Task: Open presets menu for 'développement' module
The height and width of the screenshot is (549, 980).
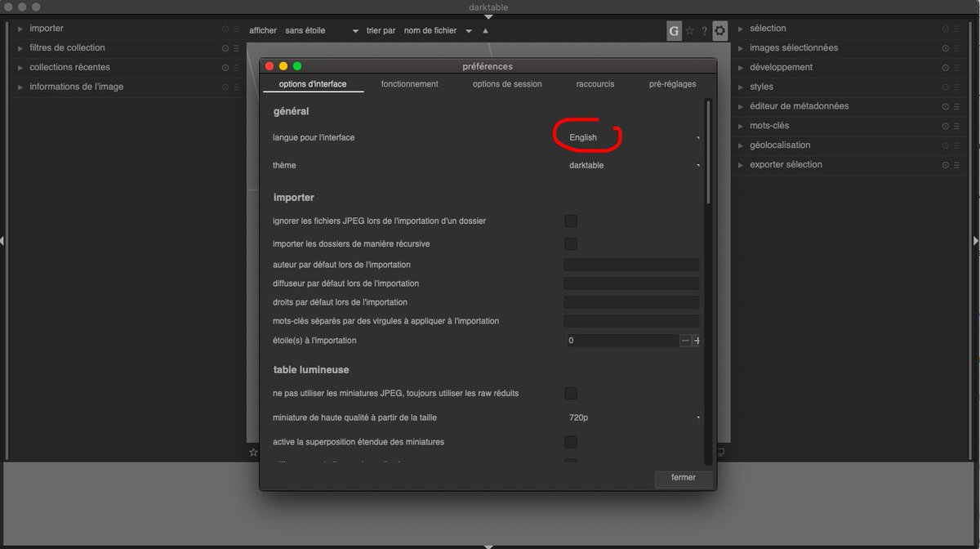Action: [x=956, y=68]
